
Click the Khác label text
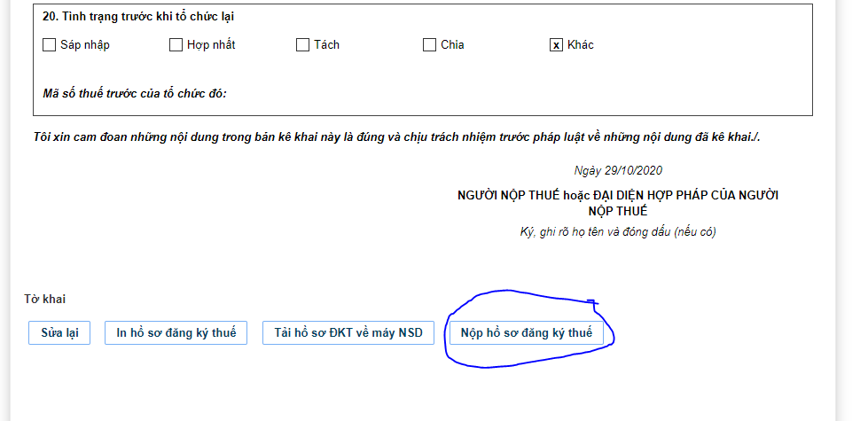(x=581, y=45)
